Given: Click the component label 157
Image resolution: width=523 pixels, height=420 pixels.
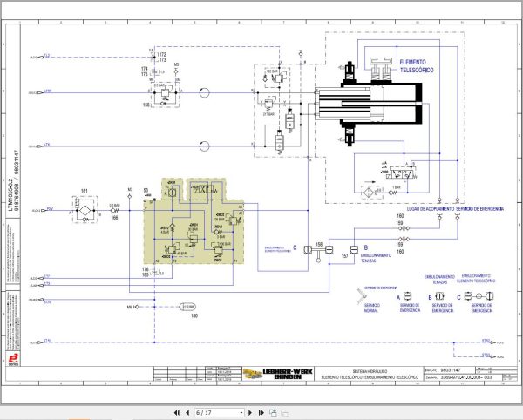Looking at the screenshot, I should (x=345, y=256).
